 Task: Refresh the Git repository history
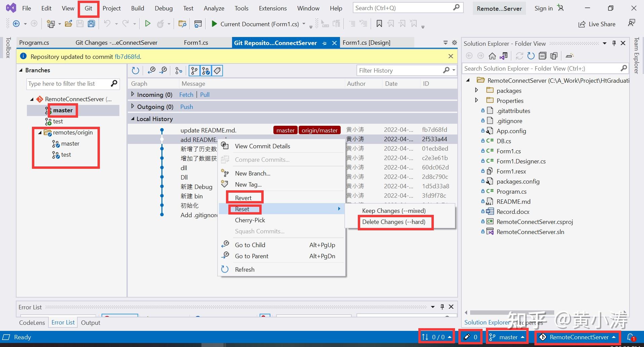(x=136, y=71)
